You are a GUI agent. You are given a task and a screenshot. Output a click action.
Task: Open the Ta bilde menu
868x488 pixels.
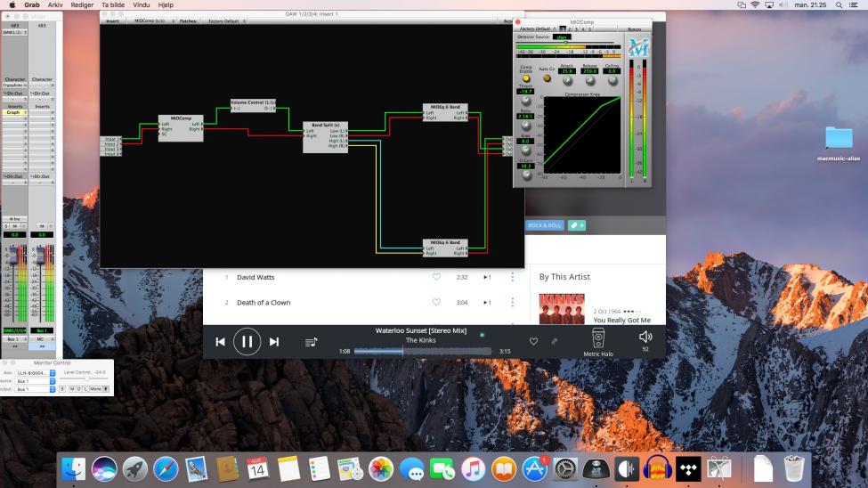113,4
